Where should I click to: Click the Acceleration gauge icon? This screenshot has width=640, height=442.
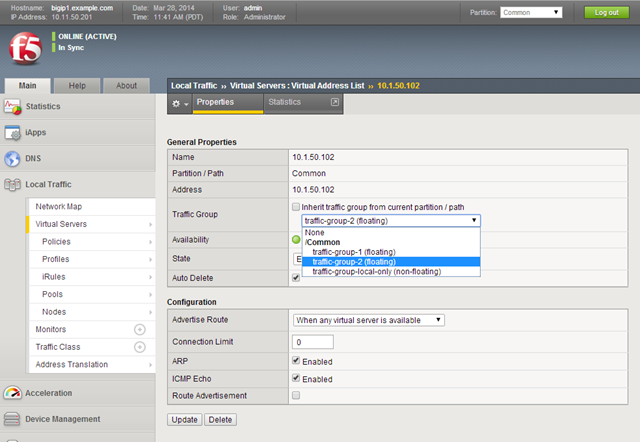[12, 393]
